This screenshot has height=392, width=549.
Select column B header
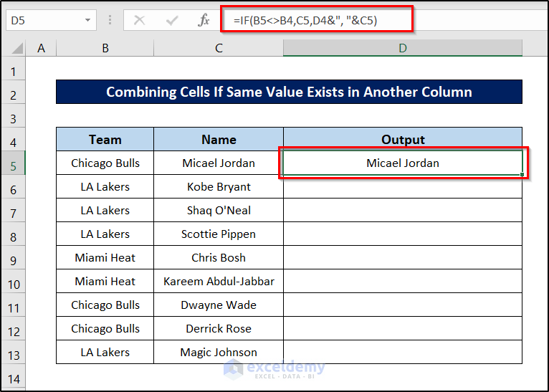pos(105,48)
